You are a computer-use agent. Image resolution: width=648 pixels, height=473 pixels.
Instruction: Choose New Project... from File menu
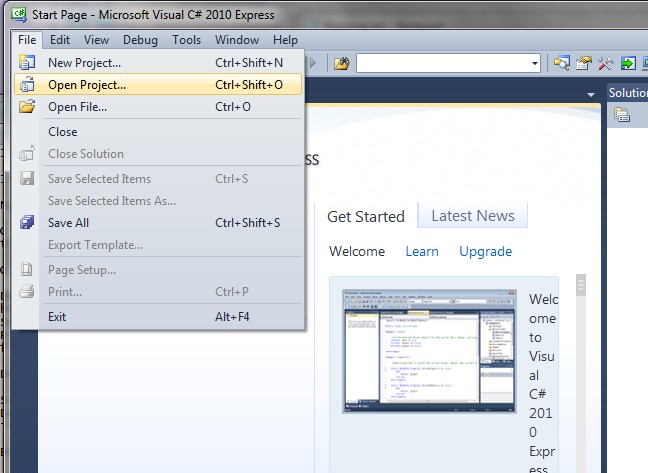158,62
